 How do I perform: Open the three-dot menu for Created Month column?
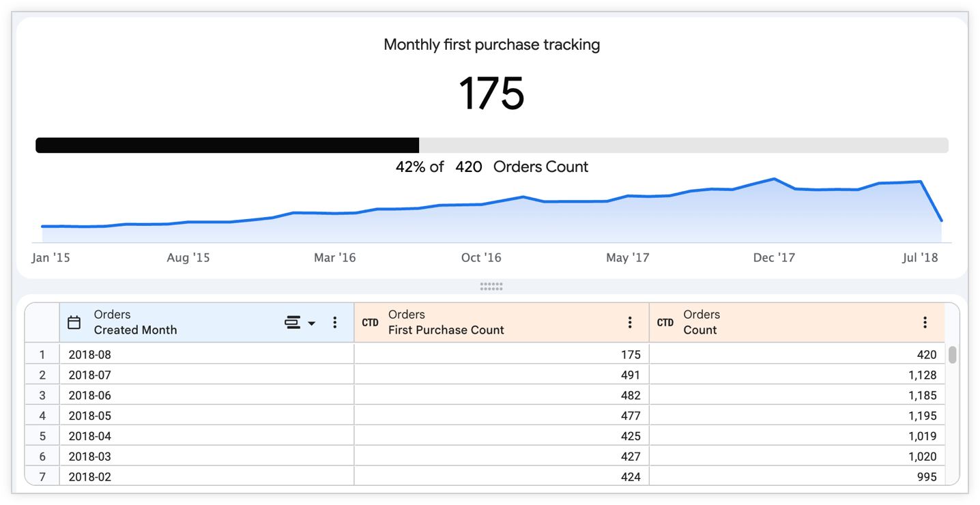point(335,323)
